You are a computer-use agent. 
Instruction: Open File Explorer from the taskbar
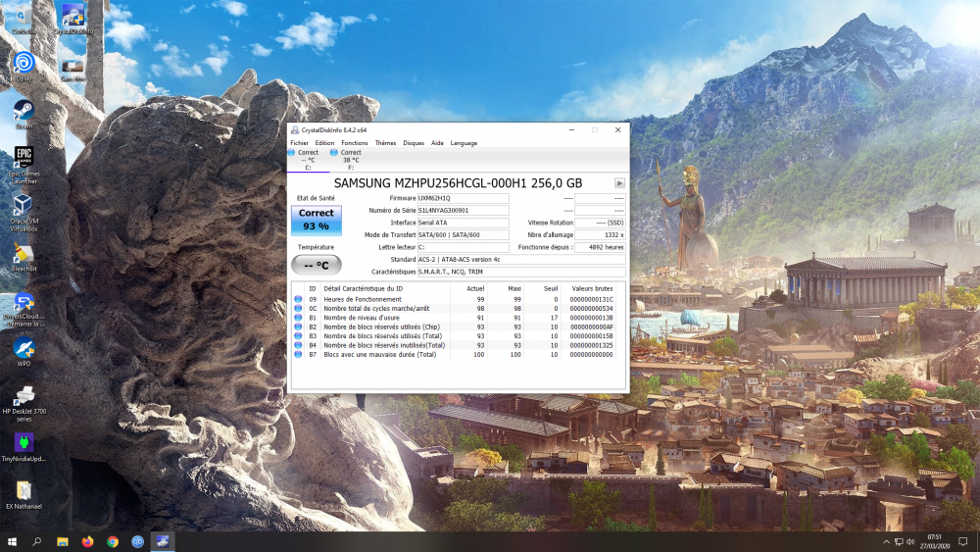click(x=63, y=541)
